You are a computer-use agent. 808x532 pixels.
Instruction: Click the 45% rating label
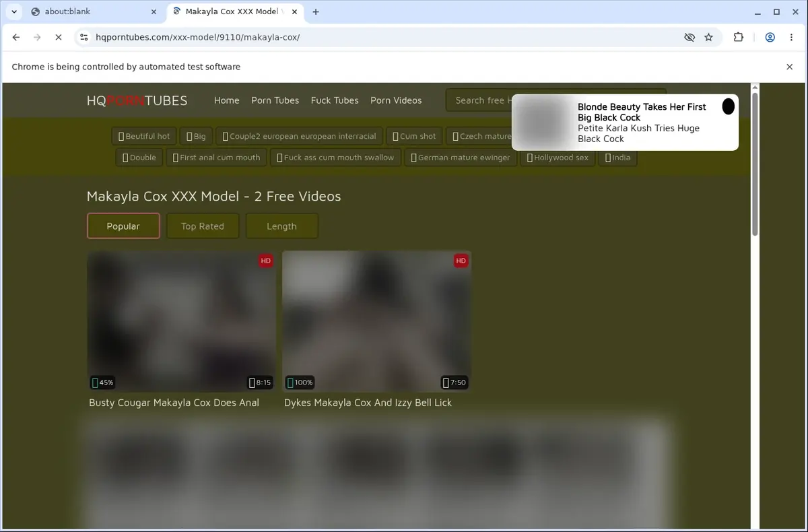pyautogui.click(x=103, y=383)
